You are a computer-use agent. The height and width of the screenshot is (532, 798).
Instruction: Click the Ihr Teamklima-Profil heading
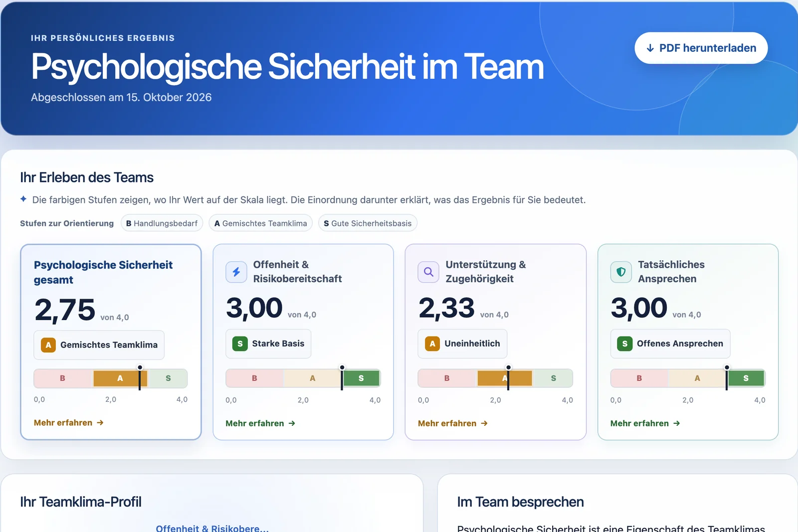[x=81, y=502]
